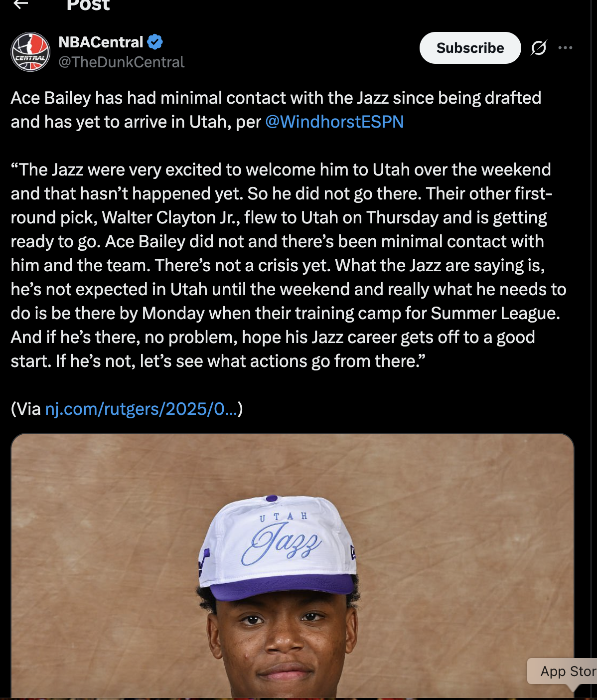
Task: Click the quoted Windhorst paragraph text
Action: coord(288,265)
